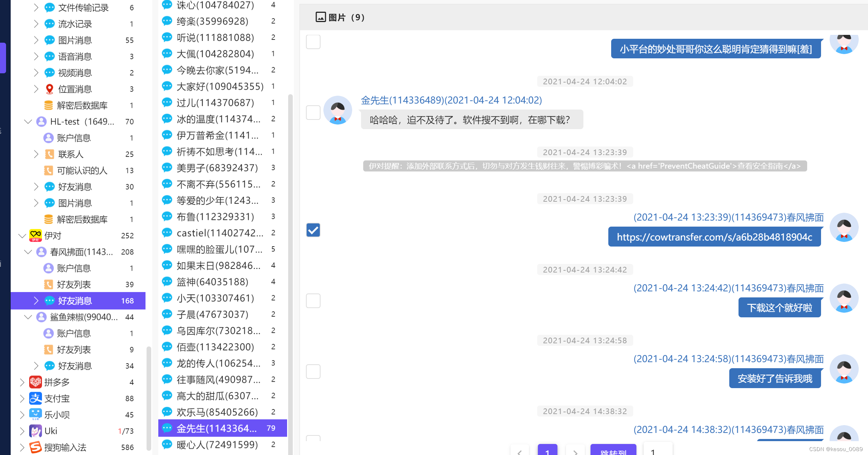The height and width of the screenshot is (455, 868).
Task: Click the red 位置消息 location pin icon
Action: tap(49, 89)
